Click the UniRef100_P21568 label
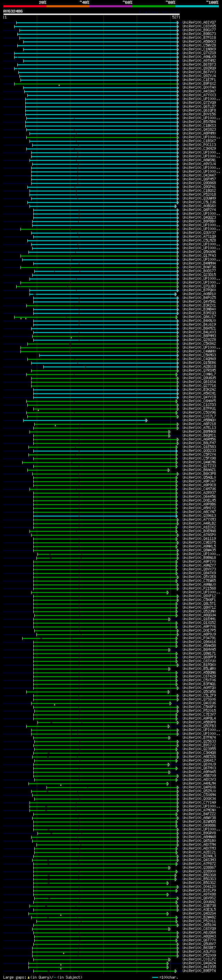 [199, 589]
